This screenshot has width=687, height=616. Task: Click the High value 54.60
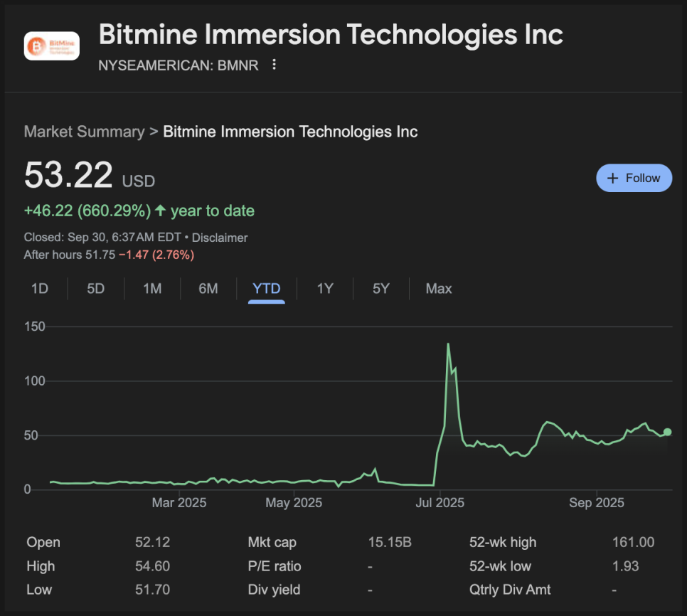pos(152,566)
